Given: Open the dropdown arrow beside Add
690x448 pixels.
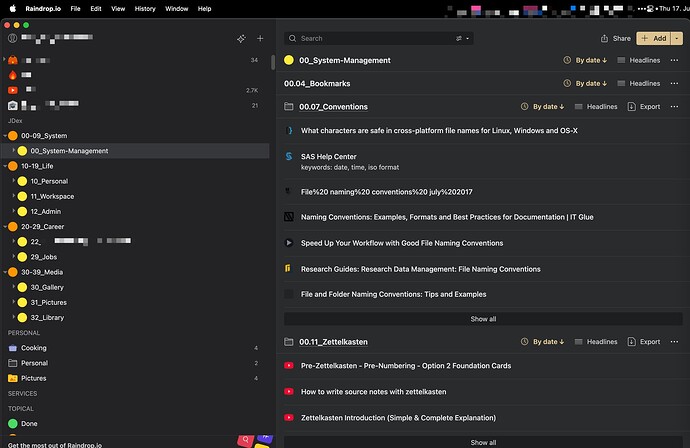Looking at the screenshot, I should 677,39.
